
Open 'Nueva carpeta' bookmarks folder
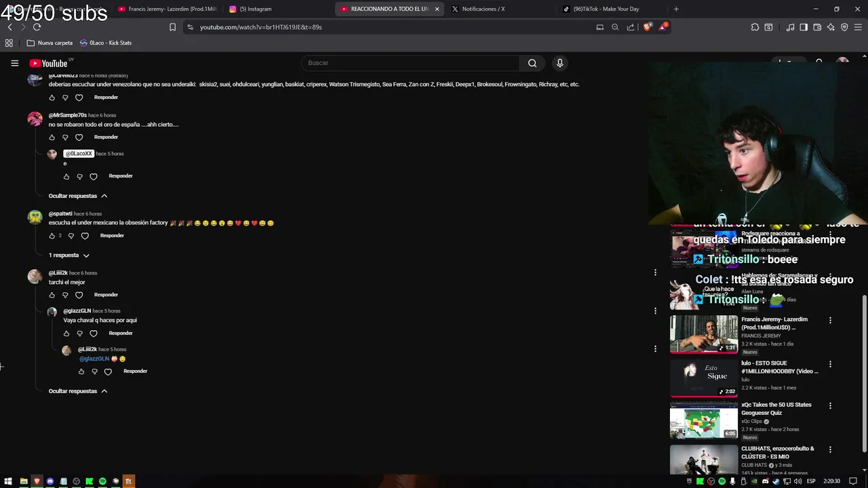pyautogui.click(x=50, y=43)
